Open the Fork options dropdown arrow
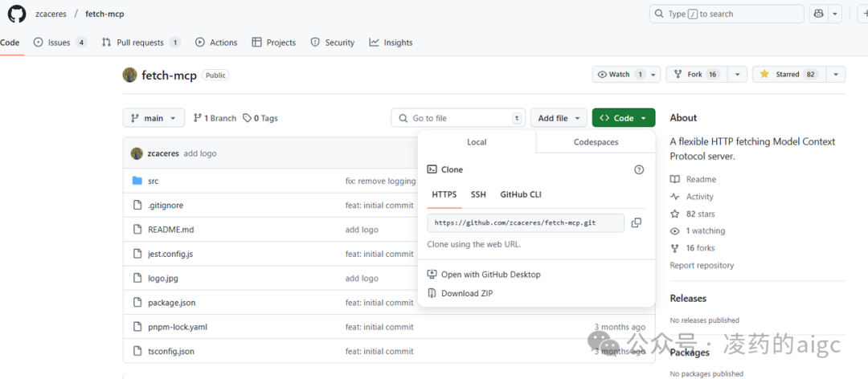 pyautogui.click(x=737, y=75)
